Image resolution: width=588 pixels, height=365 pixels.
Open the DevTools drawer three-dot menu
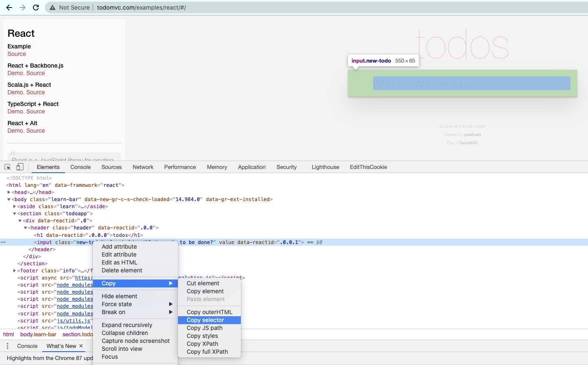(x=8, y=346)
